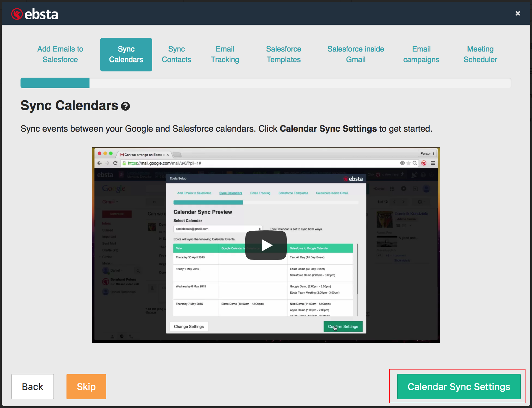This screenshot has width=532, height=408.
Task: Click the Back button
Action: click(33, 387)
